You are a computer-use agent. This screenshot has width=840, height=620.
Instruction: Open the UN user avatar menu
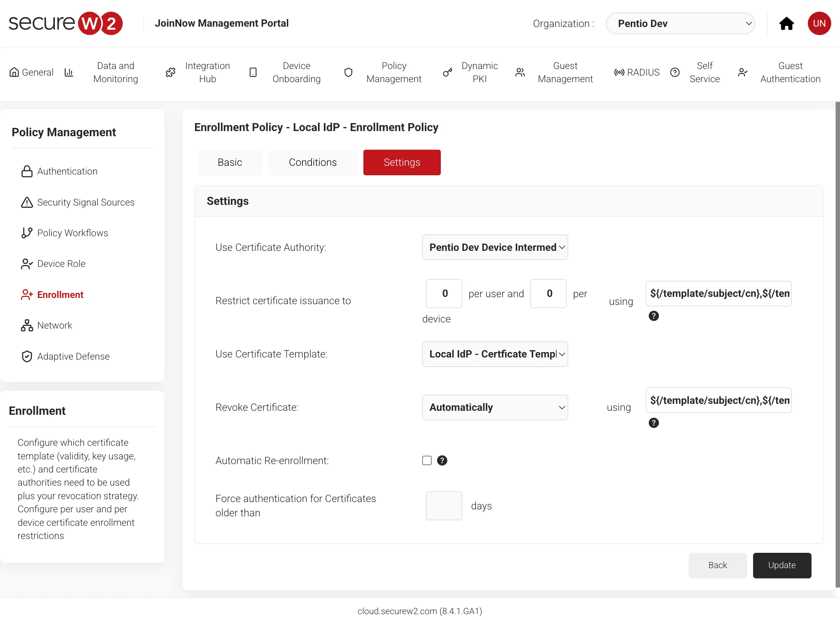pos(819,24)
